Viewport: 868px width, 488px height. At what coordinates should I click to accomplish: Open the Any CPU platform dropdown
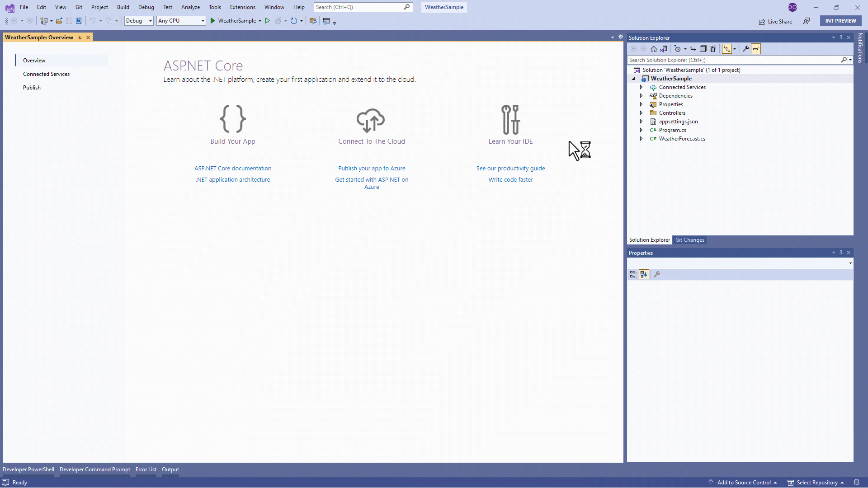tap(181, 21)
